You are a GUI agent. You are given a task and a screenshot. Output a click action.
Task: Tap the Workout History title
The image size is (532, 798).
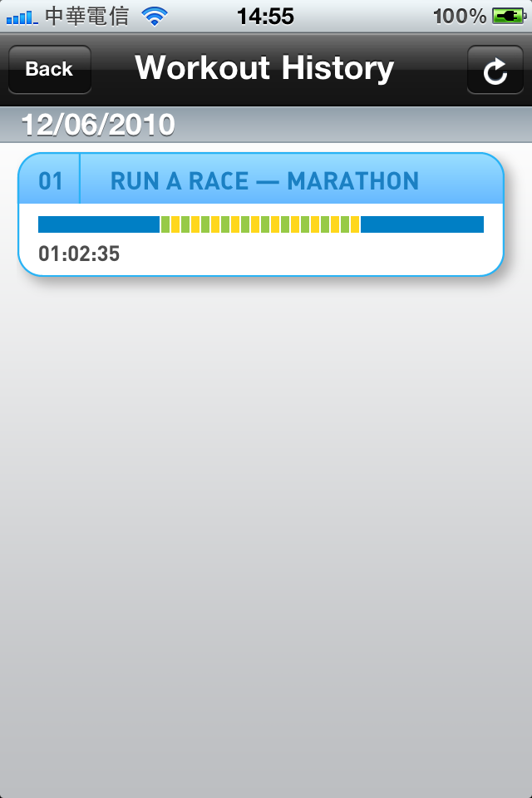coord(264,68)
